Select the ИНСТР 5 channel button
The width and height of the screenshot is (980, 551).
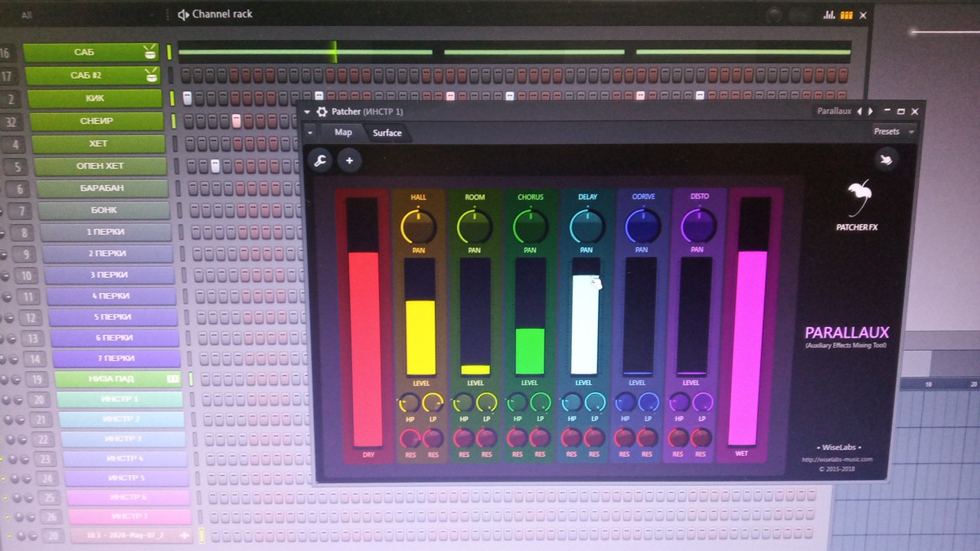126,478
